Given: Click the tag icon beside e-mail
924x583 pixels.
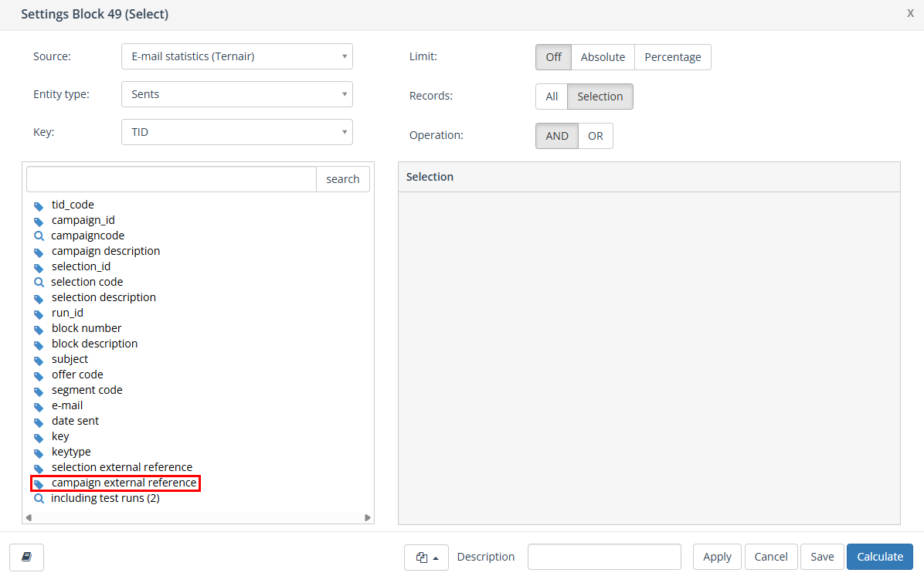Looking at the screenshot, I should pos(39,407).
